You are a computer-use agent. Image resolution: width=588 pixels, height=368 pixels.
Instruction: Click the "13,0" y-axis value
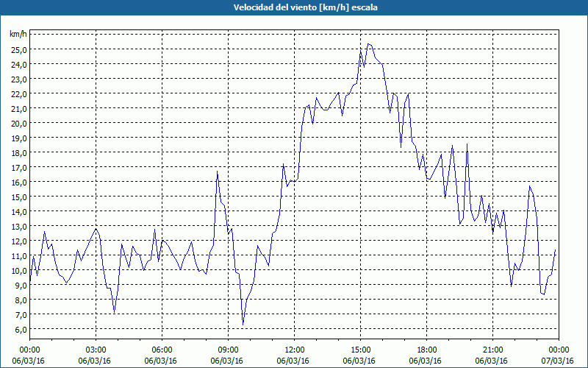[x=20, y=227]
